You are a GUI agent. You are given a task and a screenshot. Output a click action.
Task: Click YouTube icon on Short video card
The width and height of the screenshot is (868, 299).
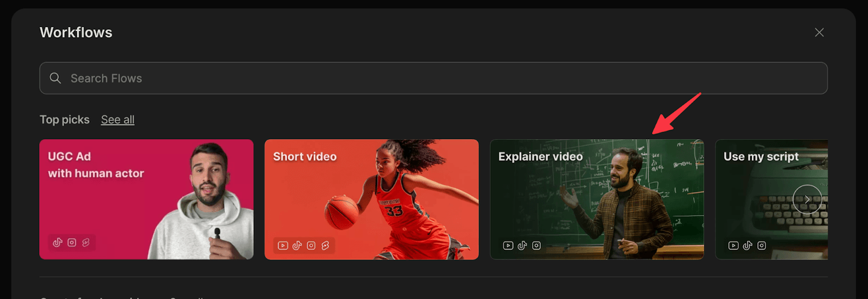click(283, 246)
